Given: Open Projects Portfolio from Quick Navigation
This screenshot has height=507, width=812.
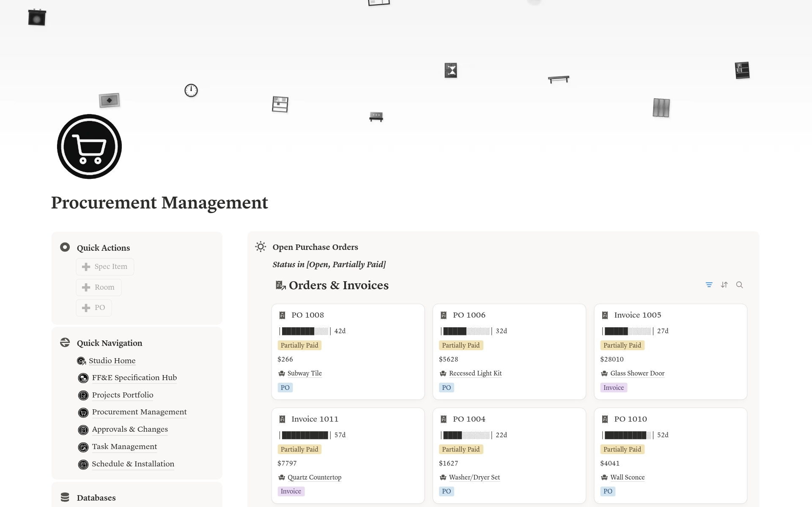Looking at the screenshot, I should pos(122,395).
